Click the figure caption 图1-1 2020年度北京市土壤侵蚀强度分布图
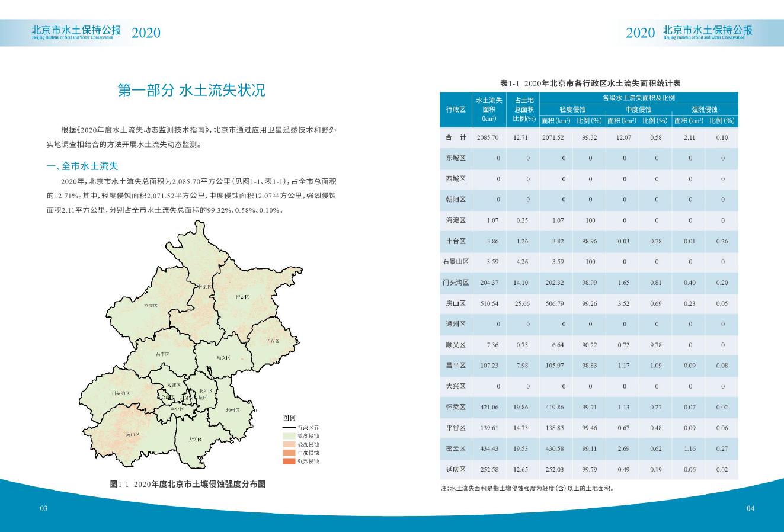Viewport: 784px width, 532px height. (188, 484)
